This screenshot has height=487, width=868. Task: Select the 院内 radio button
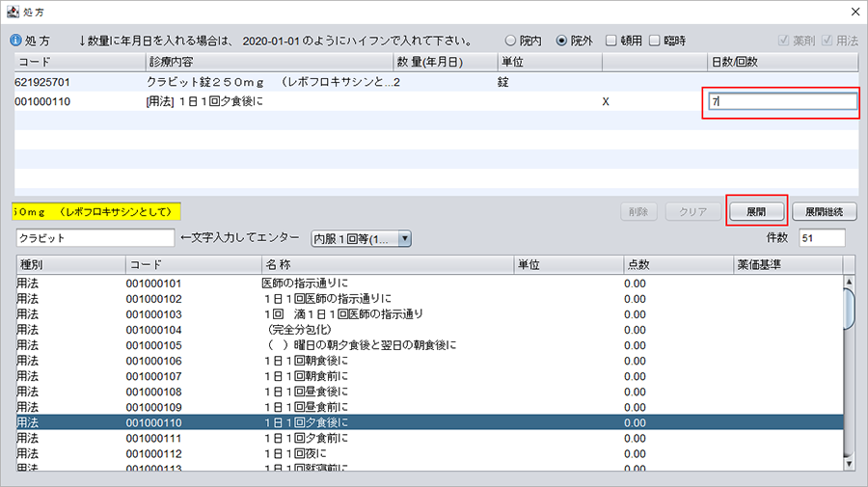point(511,41)
